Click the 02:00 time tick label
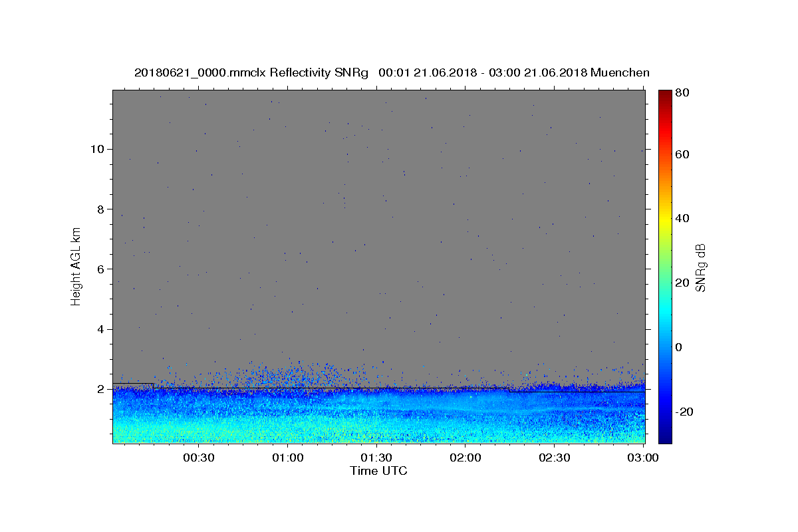The height and width of the screenshot is (532, 798). (x=465, y=458)
